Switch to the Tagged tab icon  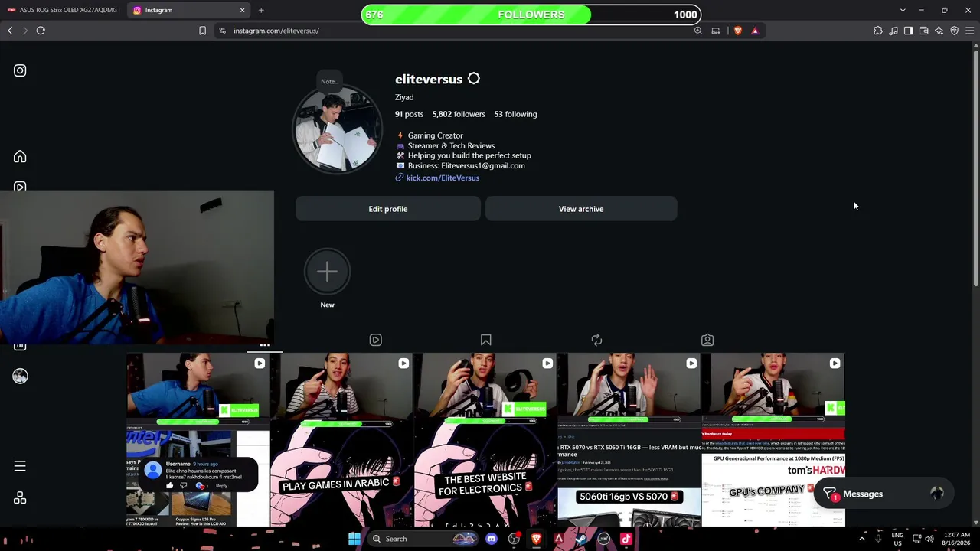(x=707, y=340)
